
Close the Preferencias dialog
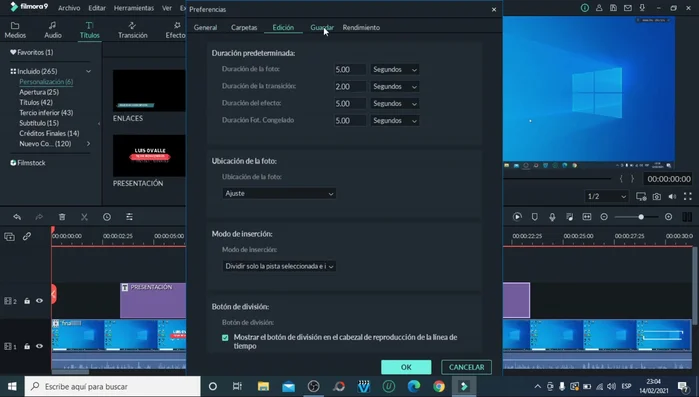493,9
